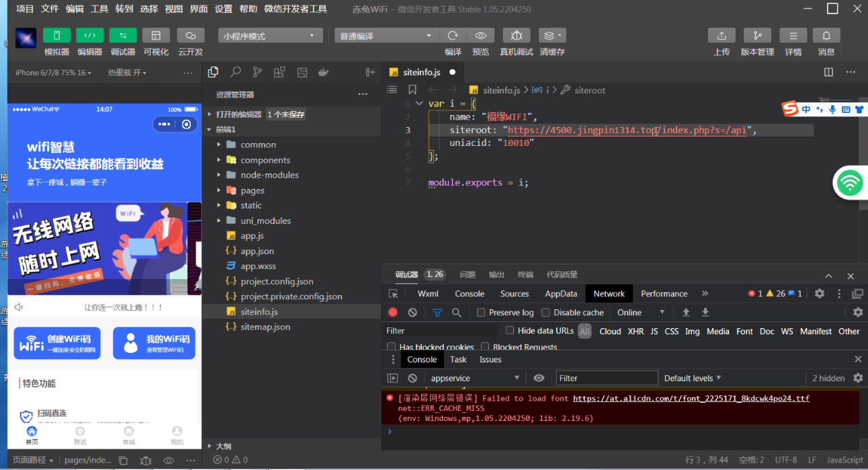Open the 设置 menu
The width and height of the screenshot is (868, 470).
point(224,9)
